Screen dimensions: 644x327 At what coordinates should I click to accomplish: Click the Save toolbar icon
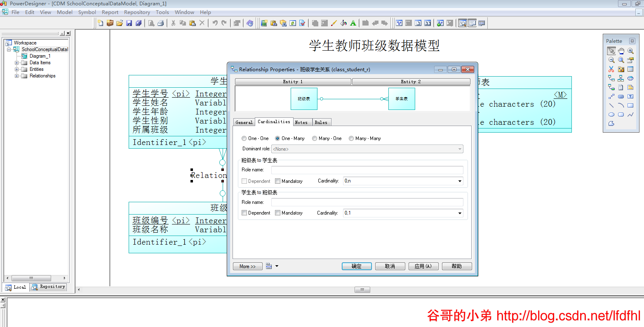click(129, 23)
